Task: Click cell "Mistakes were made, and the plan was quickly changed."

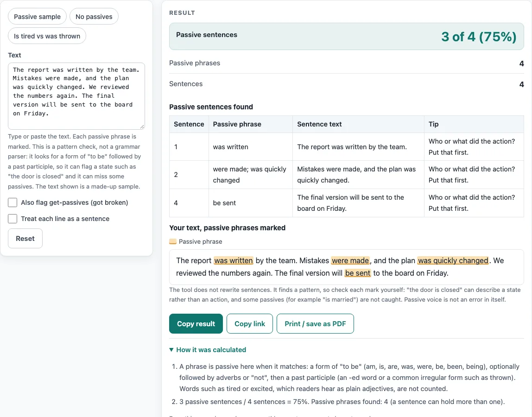Action: click(358, 175)
